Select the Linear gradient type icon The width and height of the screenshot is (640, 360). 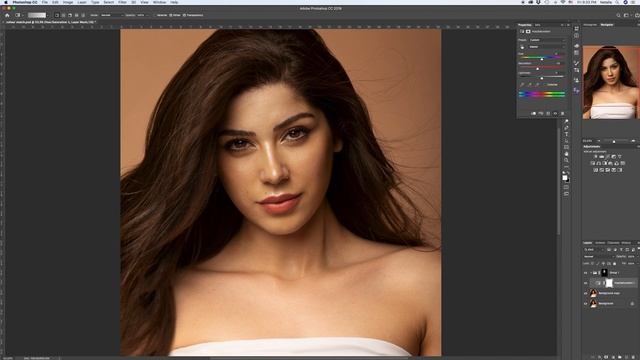pyautogui.click(x=57, y=15)
